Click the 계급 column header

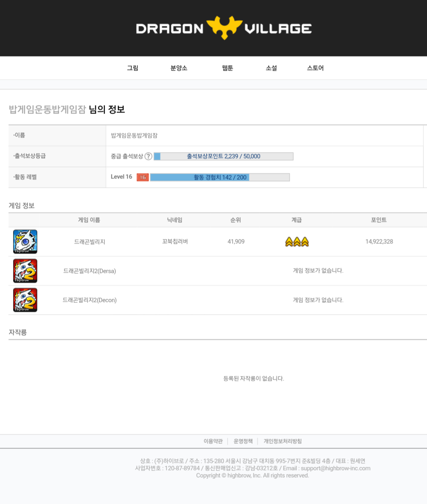tap(297, 220)
